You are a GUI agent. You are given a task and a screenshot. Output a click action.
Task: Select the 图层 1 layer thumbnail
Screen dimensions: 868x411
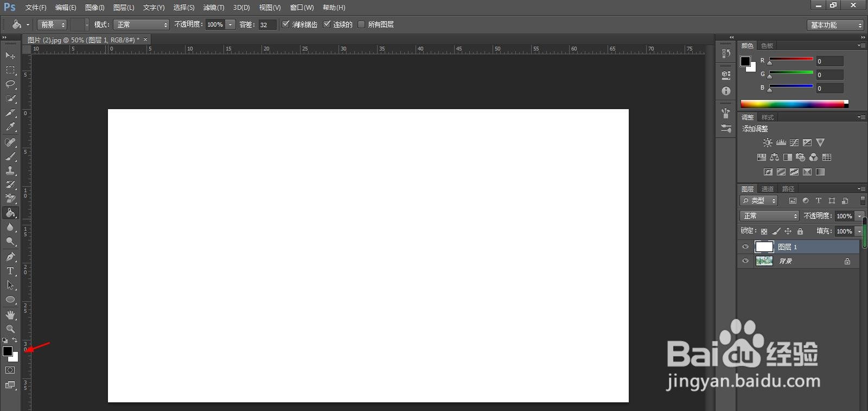click(764, 247)
